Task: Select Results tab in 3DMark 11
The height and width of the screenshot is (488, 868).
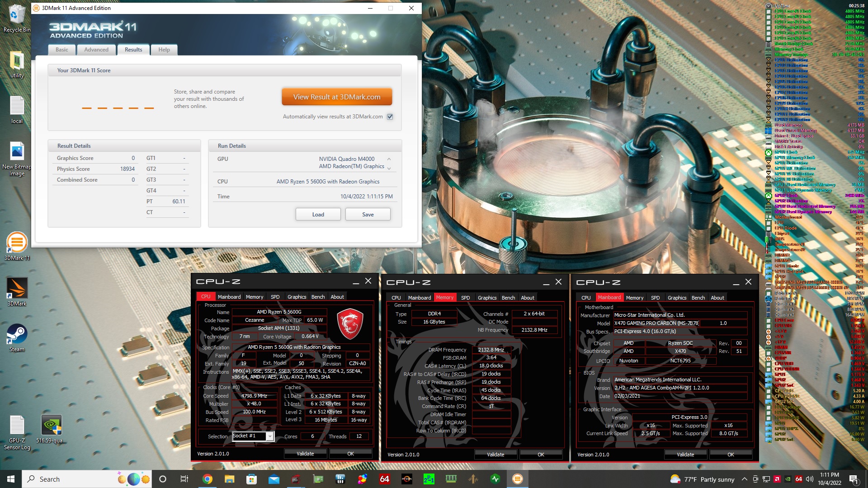Action: [133, 50]
